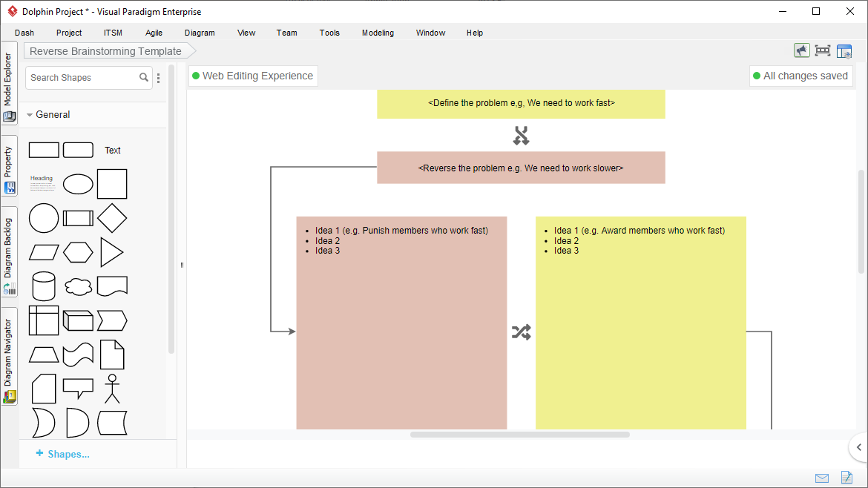
Task: Expand the right side panel chevron
Action: coord(859,447)
